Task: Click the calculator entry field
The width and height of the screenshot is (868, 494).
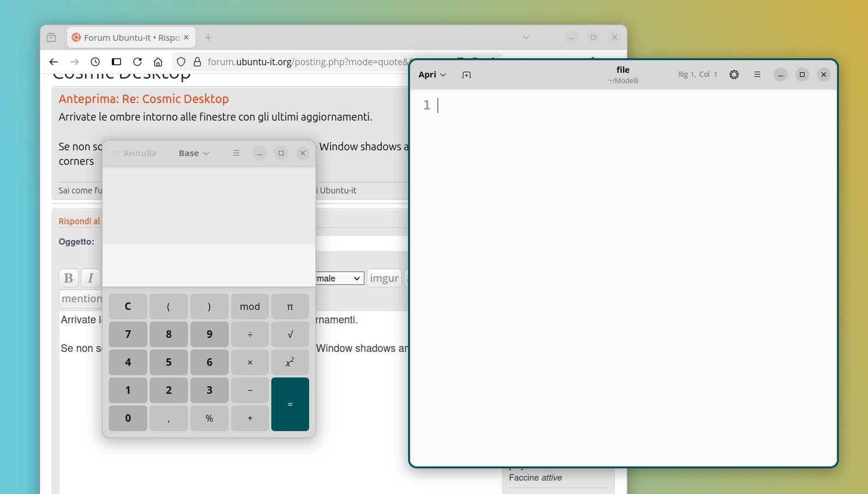Action: (x=209, y=266)
